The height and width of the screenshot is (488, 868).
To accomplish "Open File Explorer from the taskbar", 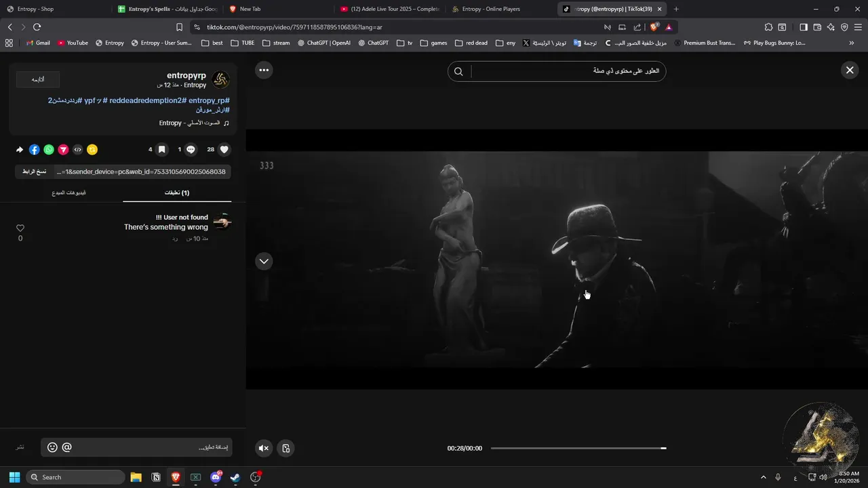I will [136, 477].
